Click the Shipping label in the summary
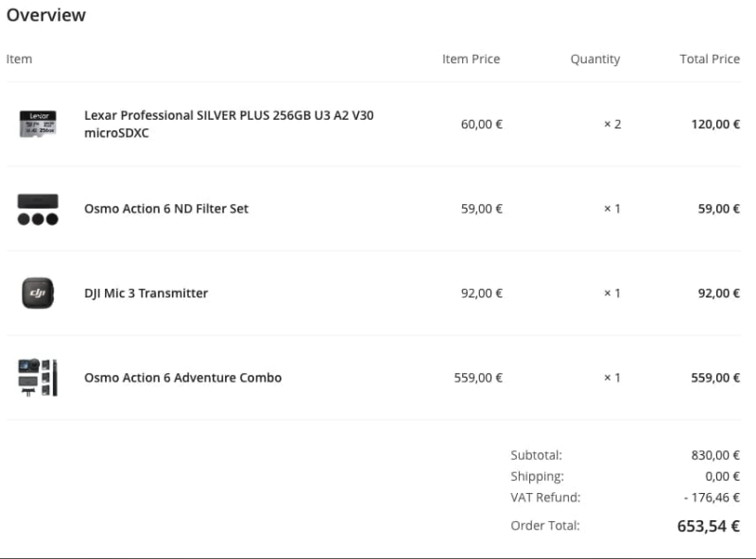Screen dimensions: 756x559 click(x=537, y=476)
